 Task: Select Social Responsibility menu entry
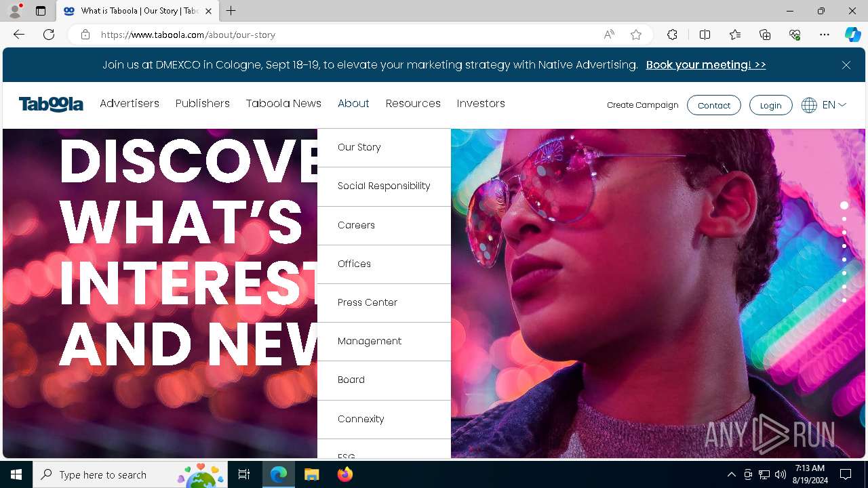point(384,186)
